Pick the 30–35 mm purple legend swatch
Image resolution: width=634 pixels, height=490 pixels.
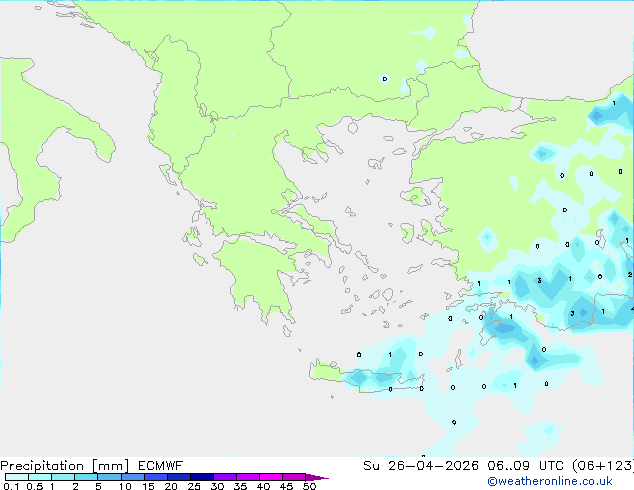(225, 477)
